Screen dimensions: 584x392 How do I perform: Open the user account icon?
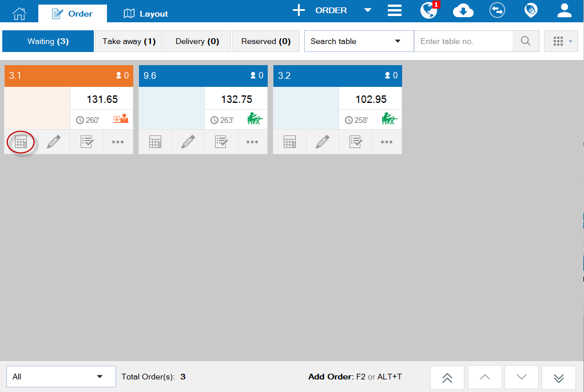point(564,10)
